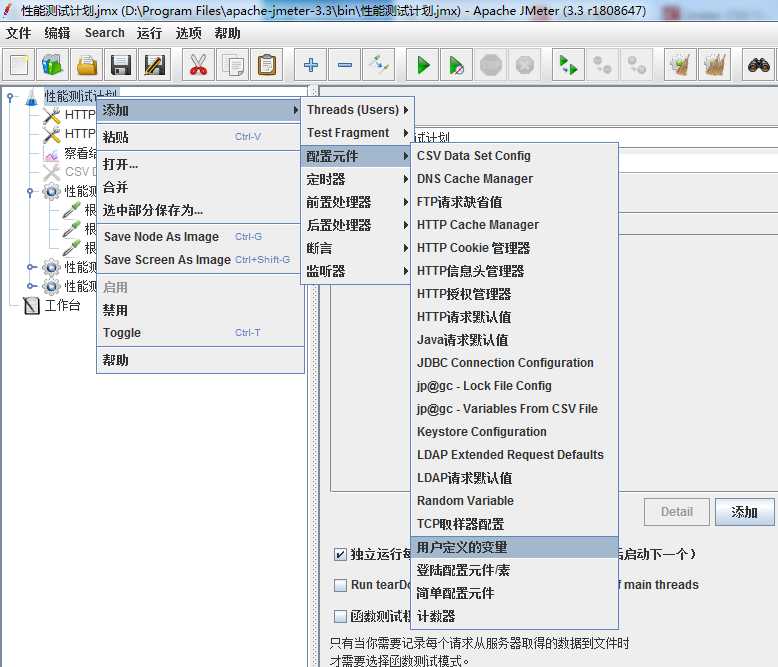Click the Collapse All minus icon
The image size is (778, 667).
[345, 65]
